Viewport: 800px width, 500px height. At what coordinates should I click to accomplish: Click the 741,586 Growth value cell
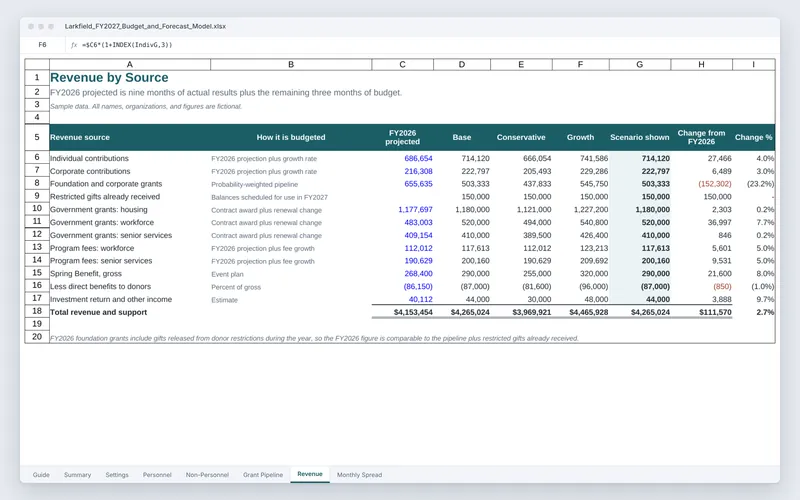point(580,158)
